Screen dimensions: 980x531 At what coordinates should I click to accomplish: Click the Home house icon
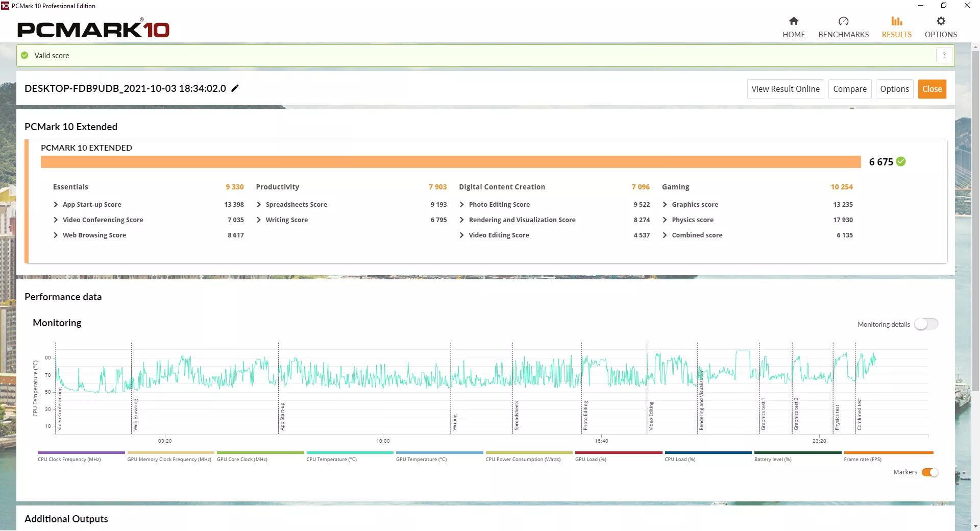793,21
